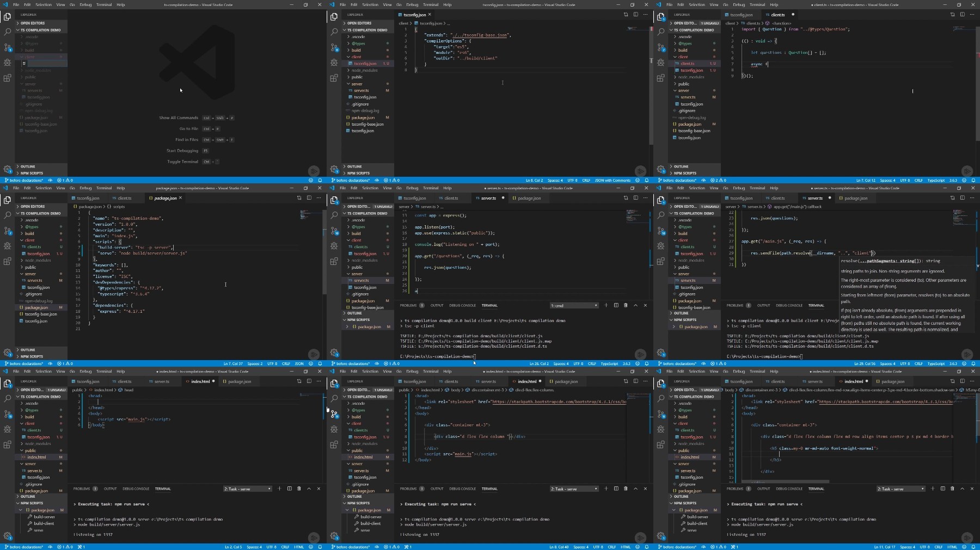This screenshot has height=550, width=980.
Task: Open Debug view in the tsconfig.json editor window
Action: [334, 63]
